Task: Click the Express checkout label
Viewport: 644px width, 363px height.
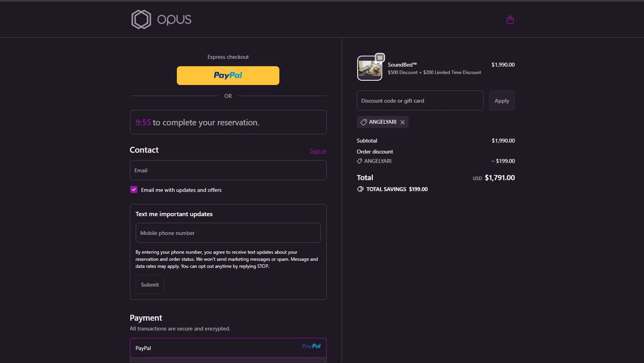Action: click(228, 57)
